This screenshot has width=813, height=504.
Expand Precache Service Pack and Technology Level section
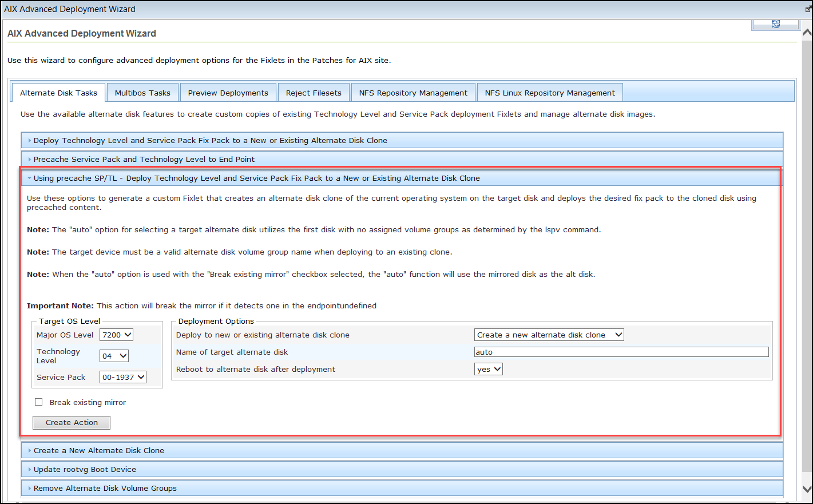[x=402, y=159]
